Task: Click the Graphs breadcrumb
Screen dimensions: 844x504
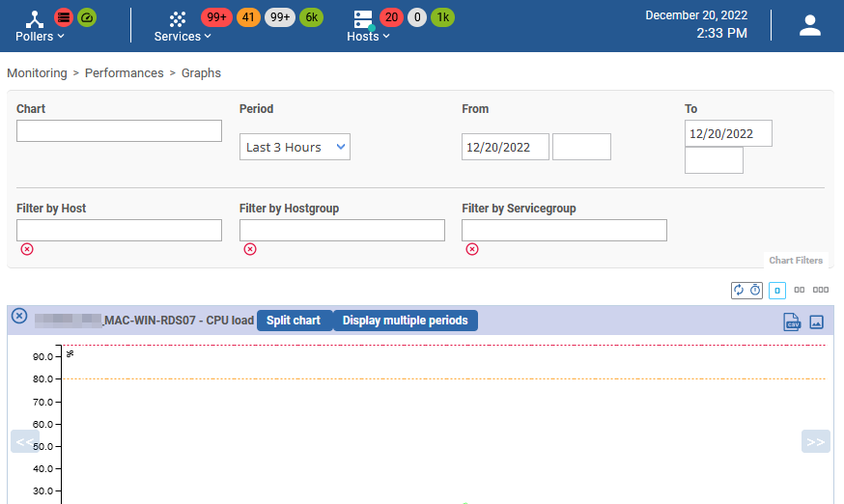Action: [201, 73]
